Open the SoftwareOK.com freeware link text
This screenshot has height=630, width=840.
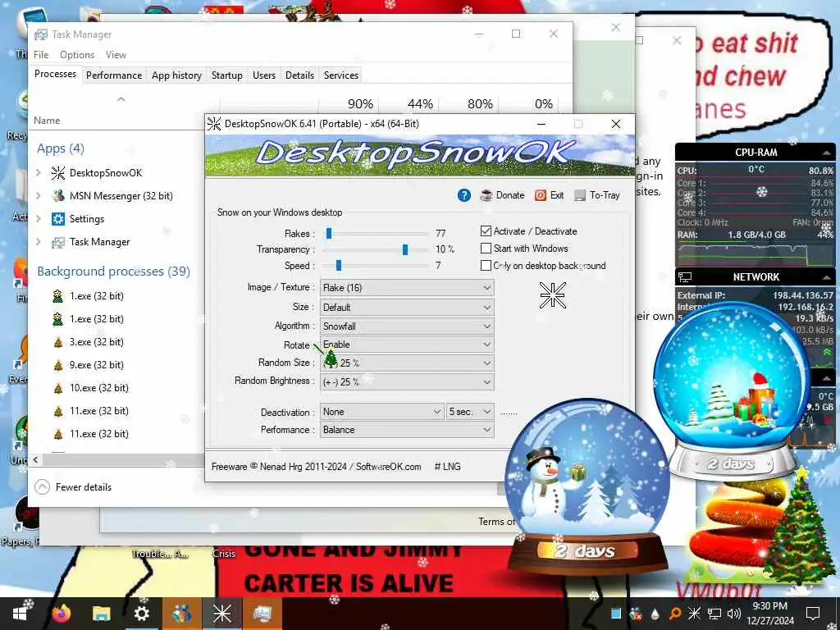(x=388, y=467)
